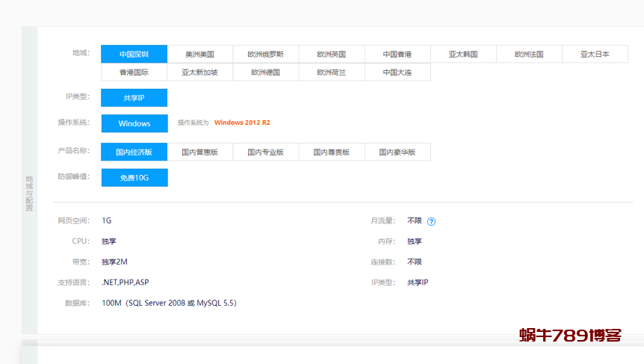Select 中国深圳 region option
Screen dimensions: 644x364
(x=134, y=55)
